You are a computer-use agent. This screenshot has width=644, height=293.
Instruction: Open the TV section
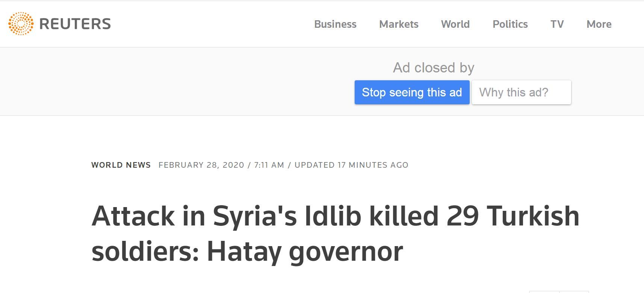pyautogui.click(x=557, y=24)
